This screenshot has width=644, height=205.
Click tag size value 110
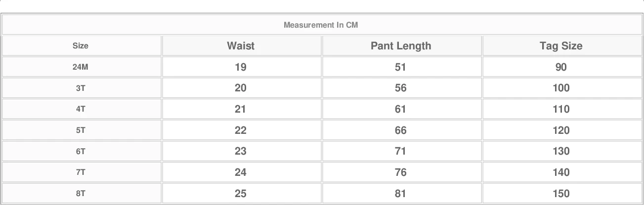(x=561, y=109)
